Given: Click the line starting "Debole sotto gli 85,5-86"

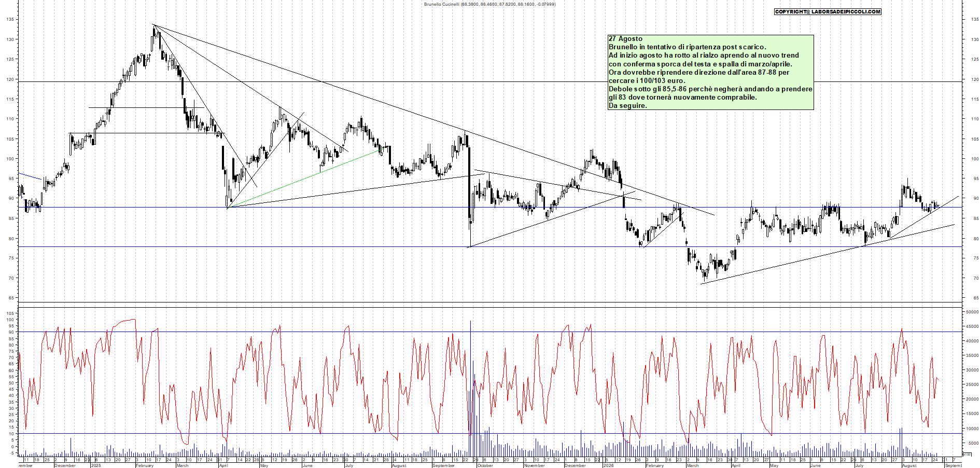Looking at the screenshot, I should [x=710, y=89].
